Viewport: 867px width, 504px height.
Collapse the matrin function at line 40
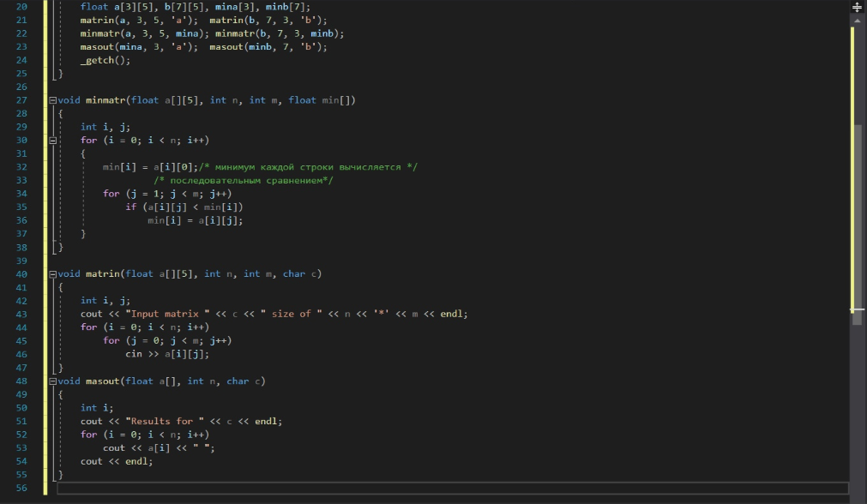(52, 274)
